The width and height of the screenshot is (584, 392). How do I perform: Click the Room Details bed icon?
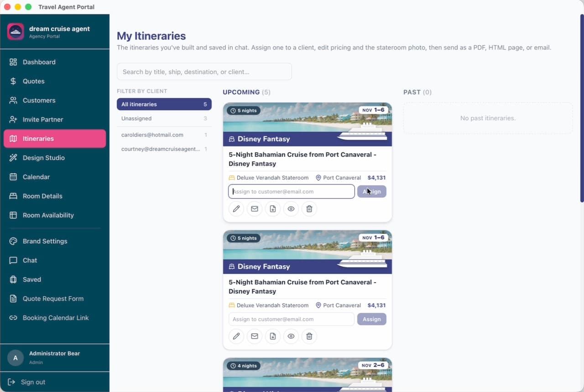[13, 196]
